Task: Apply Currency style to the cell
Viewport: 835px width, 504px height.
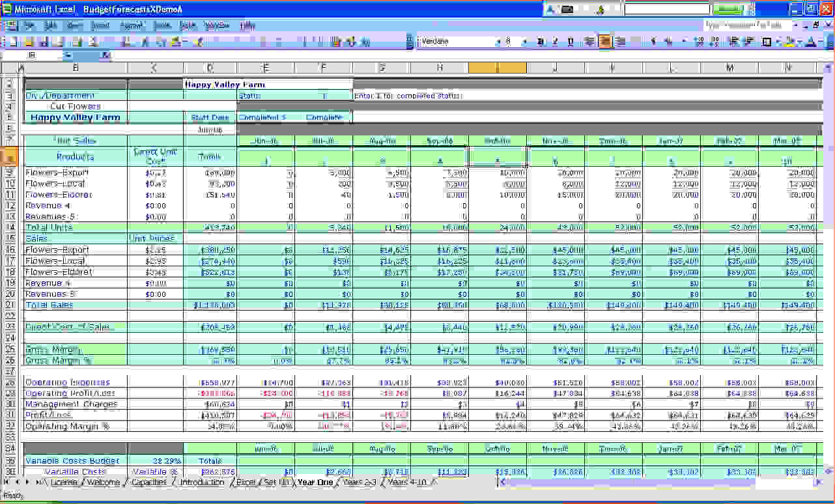Action: pyautogui.click(x=653, y=42)
